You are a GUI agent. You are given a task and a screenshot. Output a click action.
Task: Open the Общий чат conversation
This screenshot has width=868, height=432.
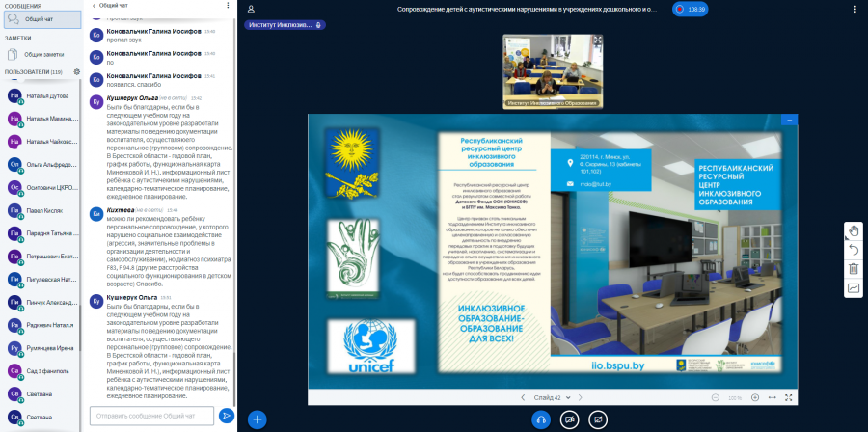click(42, 19)
